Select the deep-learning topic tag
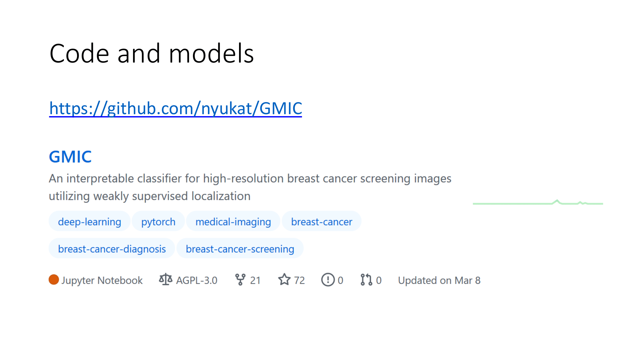This screenshot has width=644, height=362. 90,222
